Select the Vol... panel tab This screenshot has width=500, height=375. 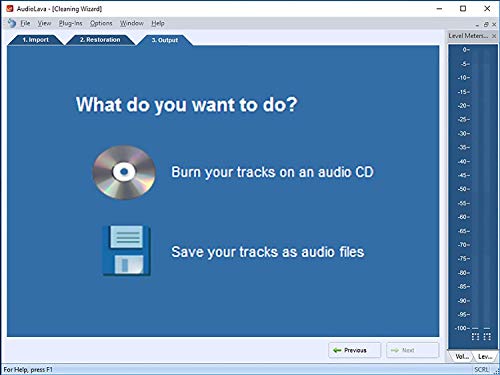462,357
